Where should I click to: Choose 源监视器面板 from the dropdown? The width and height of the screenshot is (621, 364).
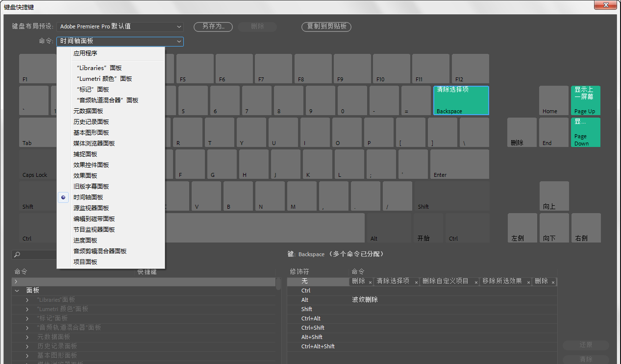tap(111, 208)
